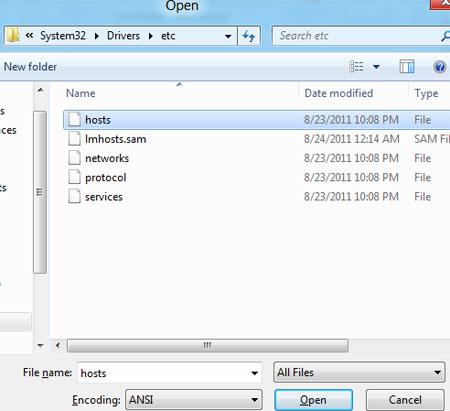Click the change view icon
Screen dimensions: 450x411
pyautogui.click(x=356, y=67)
